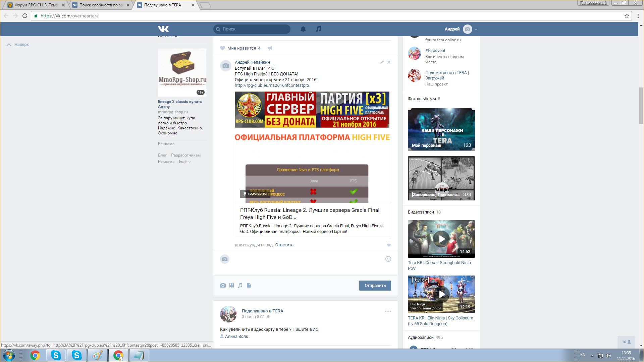Play the Corsair Stronghold Ninja video

(441, 239)
